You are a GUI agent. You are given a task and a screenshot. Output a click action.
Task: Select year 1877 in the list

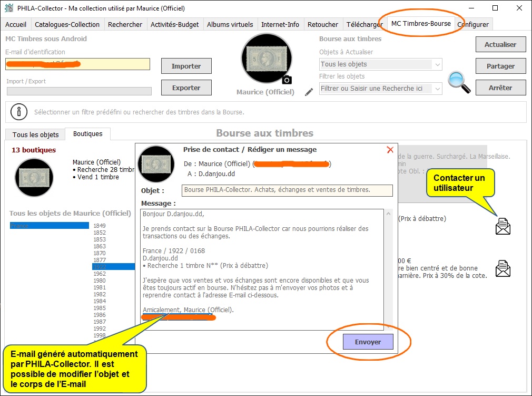[100, 260]
